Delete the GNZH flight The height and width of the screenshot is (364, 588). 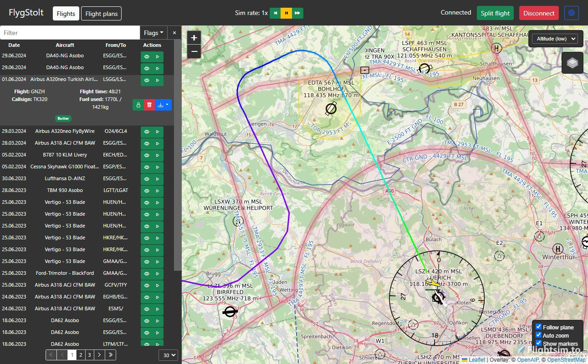coord(149,105)
